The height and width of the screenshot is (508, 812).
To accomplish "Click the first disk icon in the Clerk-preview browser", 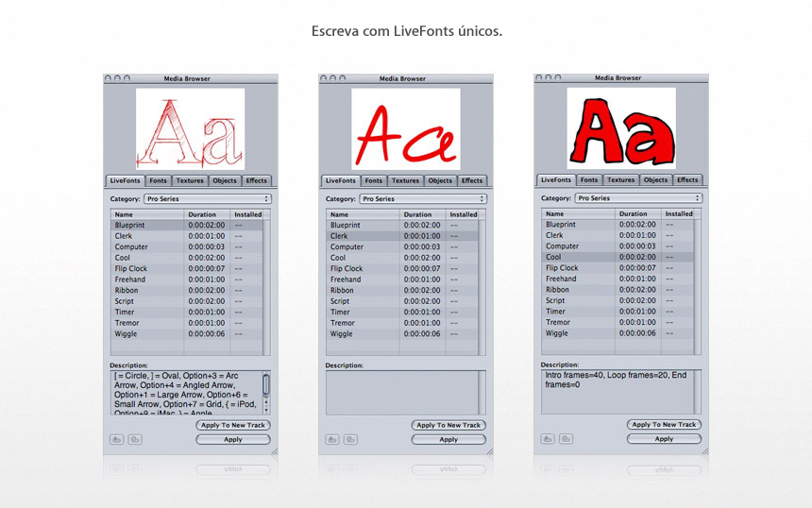I will pos(332,439).
